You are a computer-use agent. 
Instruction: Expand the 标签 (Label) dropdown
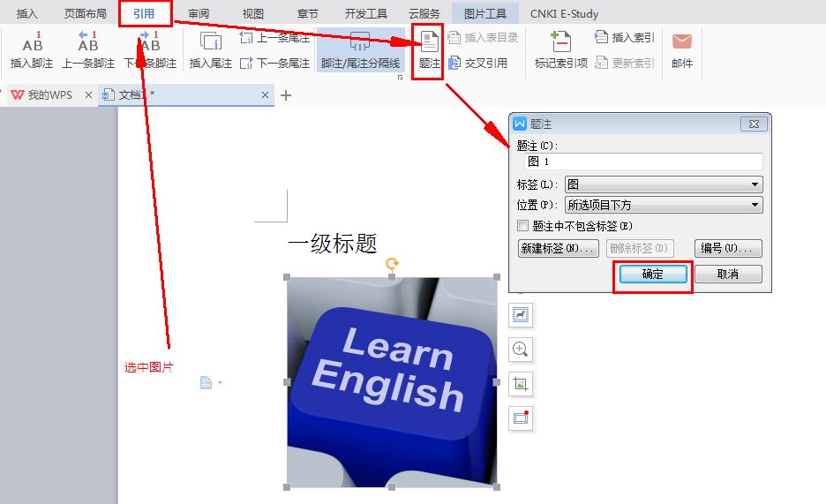point(755,184)
